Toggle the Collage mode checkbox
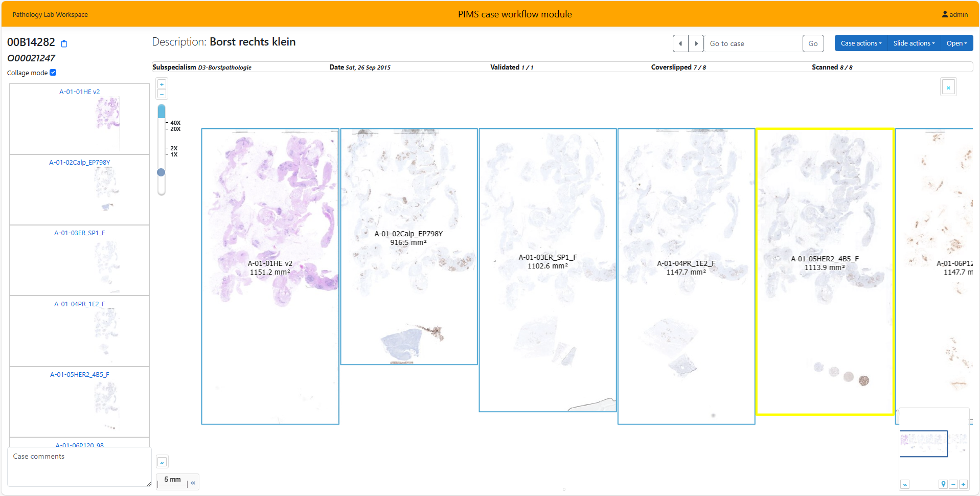The image size is (980, 496). 53,73
